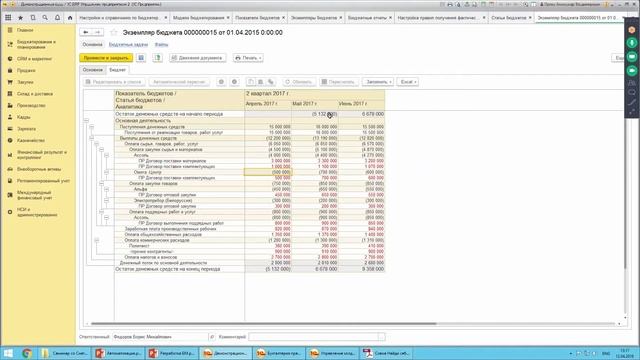640x360 pixels.
Task: Open Favorites star in top panel
Action: click(x=20, y=18)
